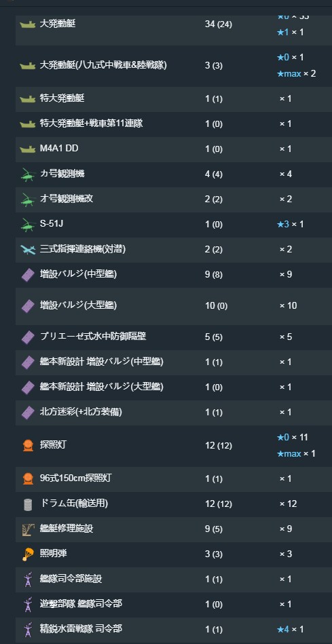The width and height of the screenshot is (332, 644).
Task: Click the gray drum icon for ドラム缶(輸送用)
Action: click(28, 504)
